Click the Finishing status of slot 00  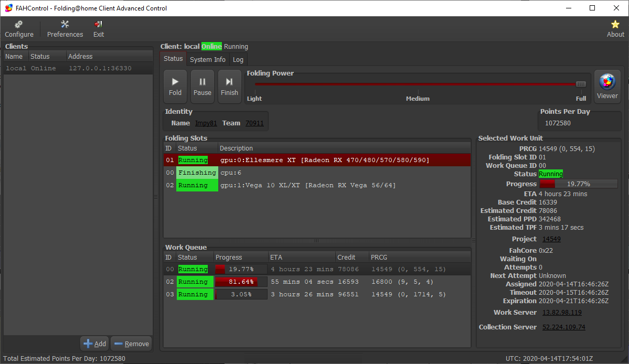197,173
